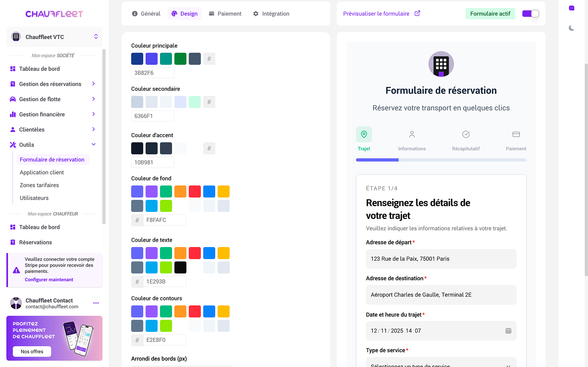The width and height of the screenshot is (588, 367).
Task: Click the Informations step person icon
Action: [x=412, y=134]
